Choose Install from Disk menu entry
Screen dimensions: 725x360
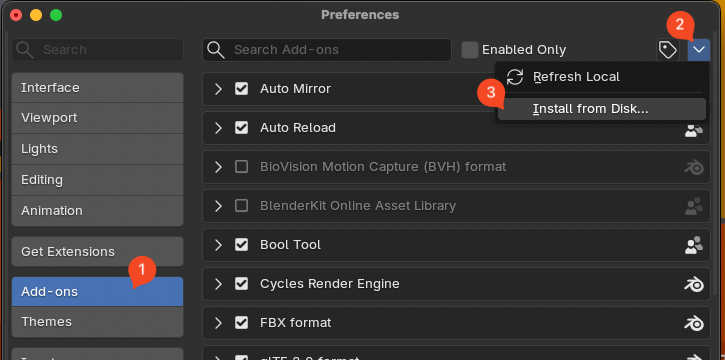[602, 109]
